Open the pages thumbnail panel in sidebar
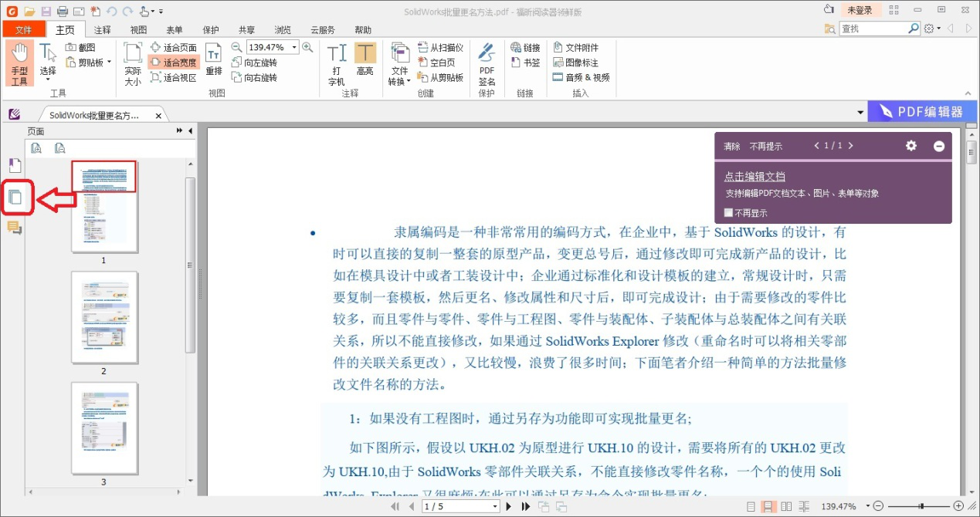Image resolution: width=980 pixels, height=517 pixels. [15, 197]
